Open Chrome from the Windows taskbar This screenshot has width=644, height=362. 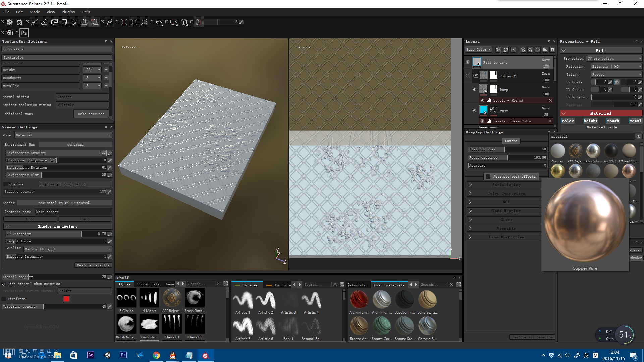pos(156,355)
